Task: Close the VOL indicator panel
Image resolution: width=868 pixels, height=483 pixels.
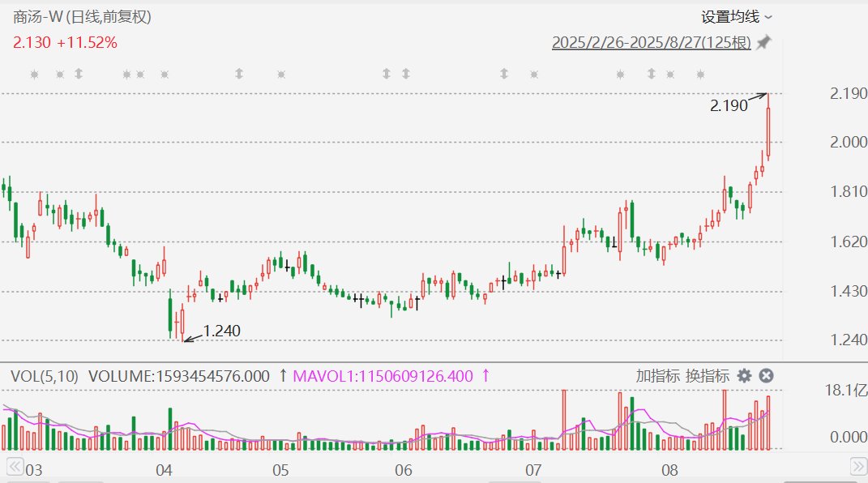Action: pos(766,375)
